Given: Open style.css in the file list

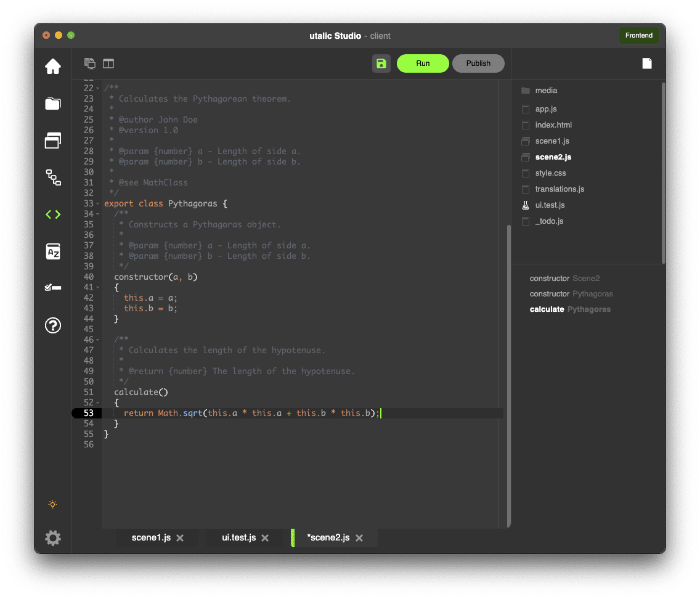Looking at the screenshot, I should click(x=550, y=173).
